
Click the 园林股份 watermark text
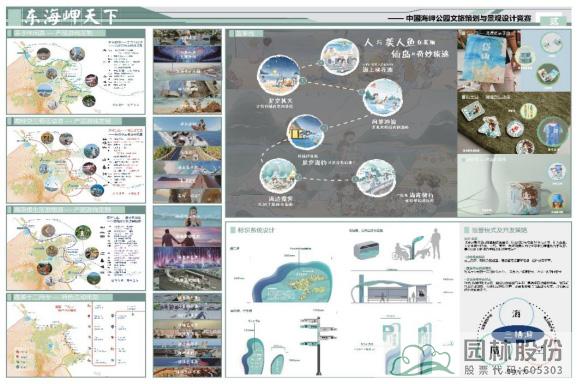(513, 350)
